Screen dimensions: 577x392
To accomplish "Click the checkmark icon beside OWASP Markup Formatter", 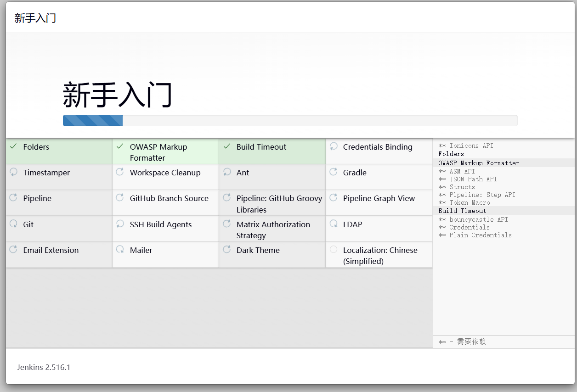I will (120, 146).
